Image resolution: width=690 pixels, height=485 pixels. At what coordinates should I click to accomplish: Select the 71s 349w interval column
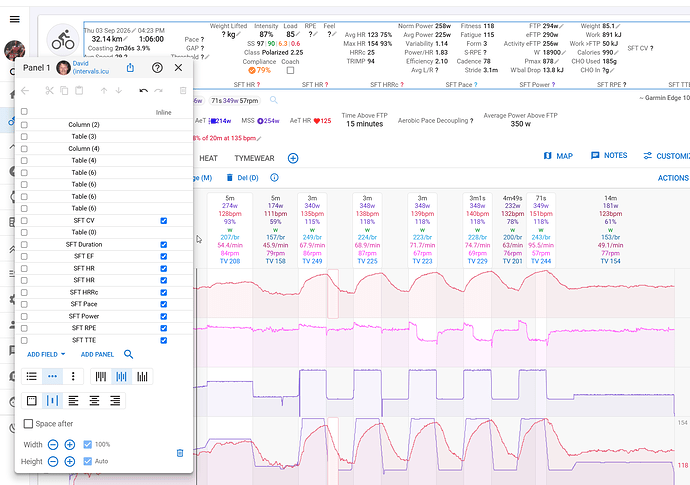tap(541, 230)
